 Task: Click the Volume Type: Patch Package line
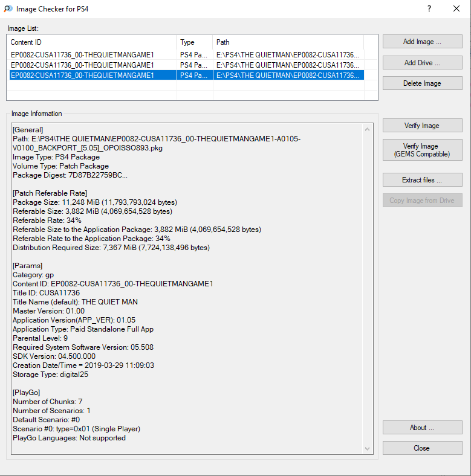coord(61,166)
